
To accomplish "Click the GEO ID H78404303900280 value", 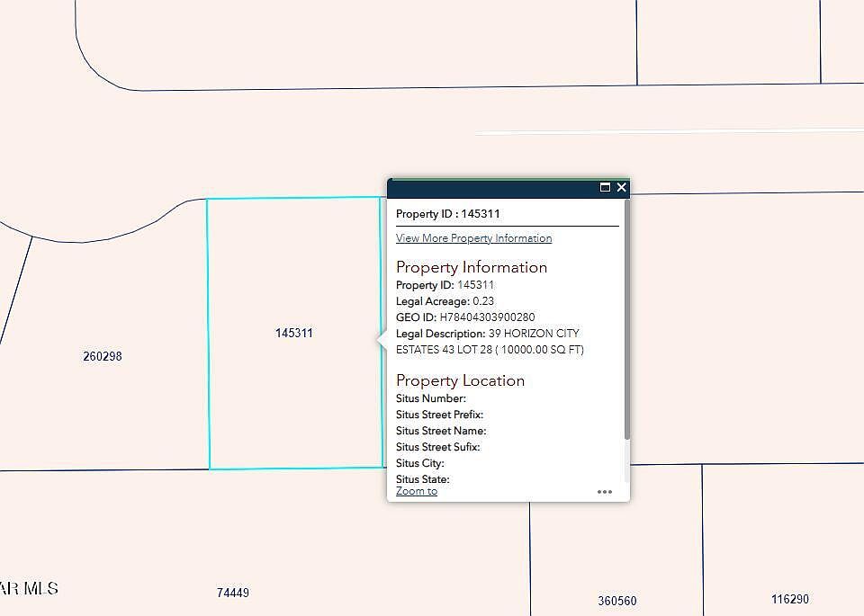I will click(487, 317).
